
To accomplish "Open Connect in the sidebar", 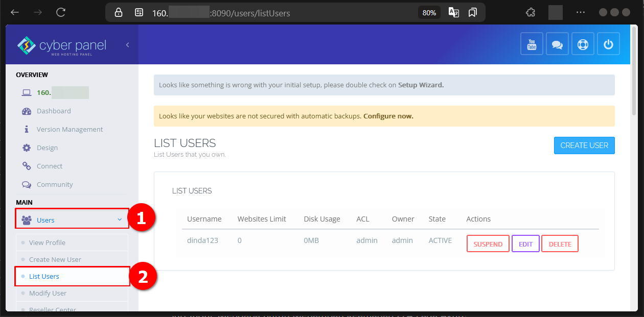I will point(50,166).
